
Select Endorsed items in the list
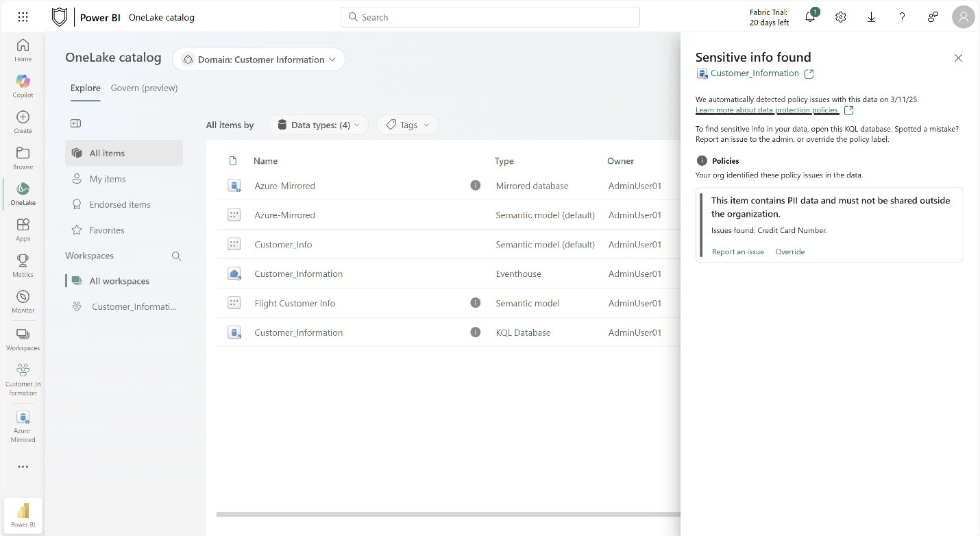point(120,204)
